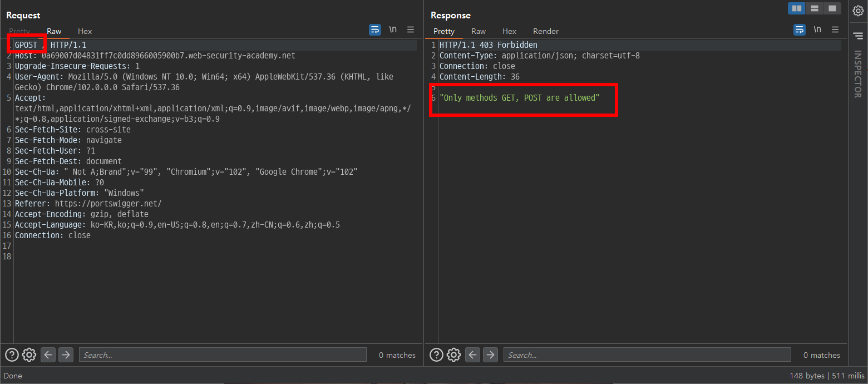Click the Upgrade-Insecure-Requests header
This screenshot has width=868, height=384.
[77, 66]
